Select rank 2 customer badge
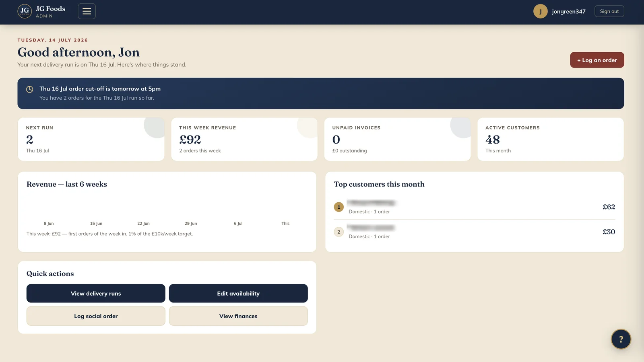644x362 pixels. coord(339,232)
